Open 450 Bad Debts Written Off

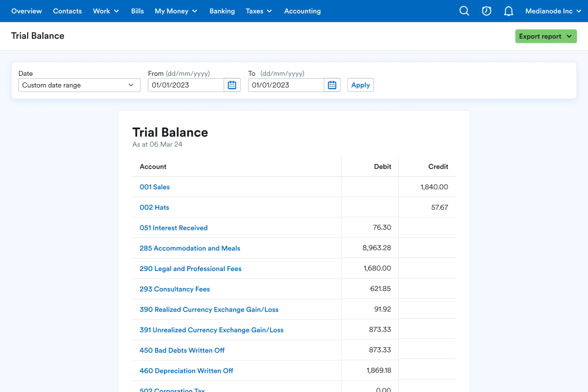coord(182,350)
